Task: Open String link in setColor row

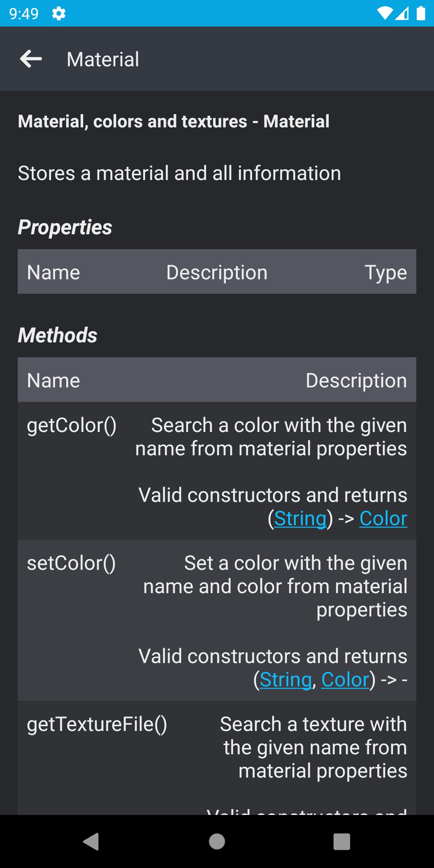Action: point(286,680)
